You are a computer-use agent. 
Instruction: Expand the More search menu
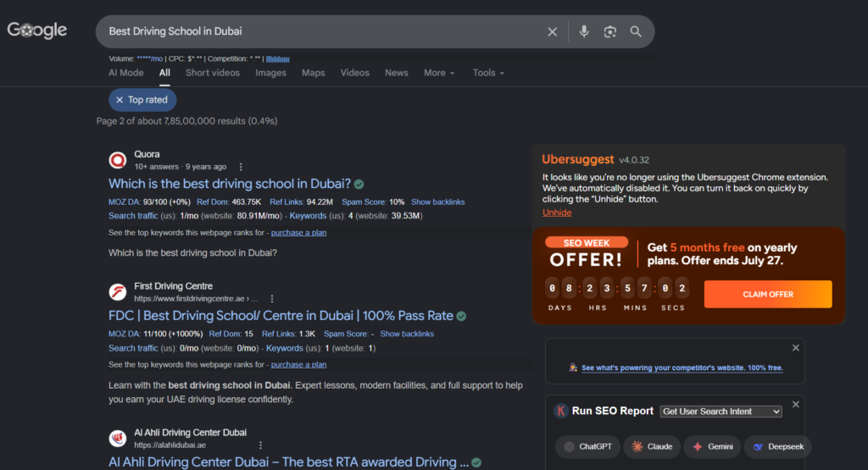click(439, 73)
